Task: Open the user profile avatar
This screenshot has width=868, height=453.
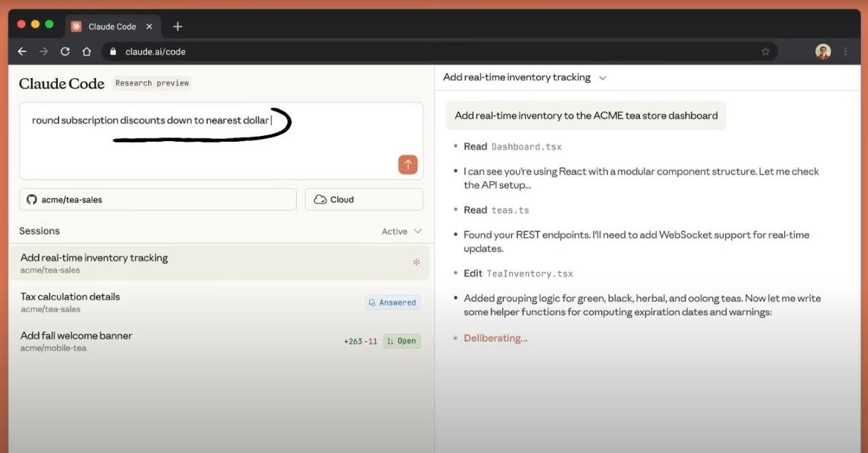Action: 823,51
